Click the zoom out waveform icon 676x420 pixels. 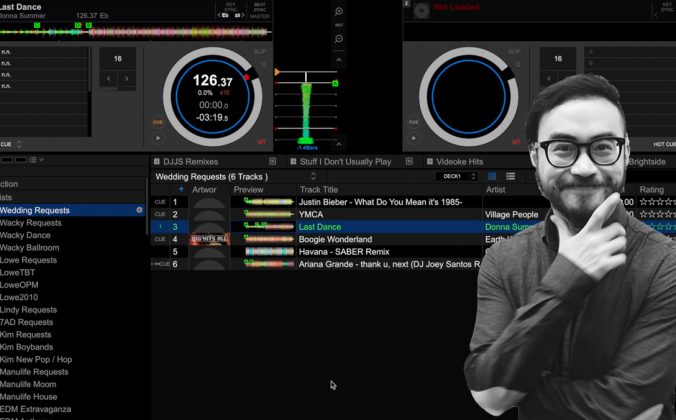[x=339, y=38]
